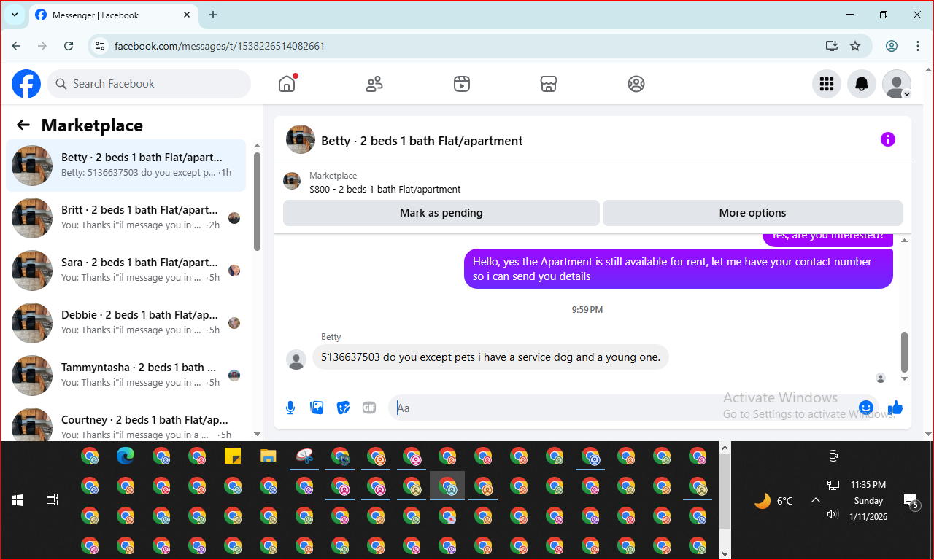Open Sticky Notes from the taskbar
934x560 pixels.
[233, 456]
